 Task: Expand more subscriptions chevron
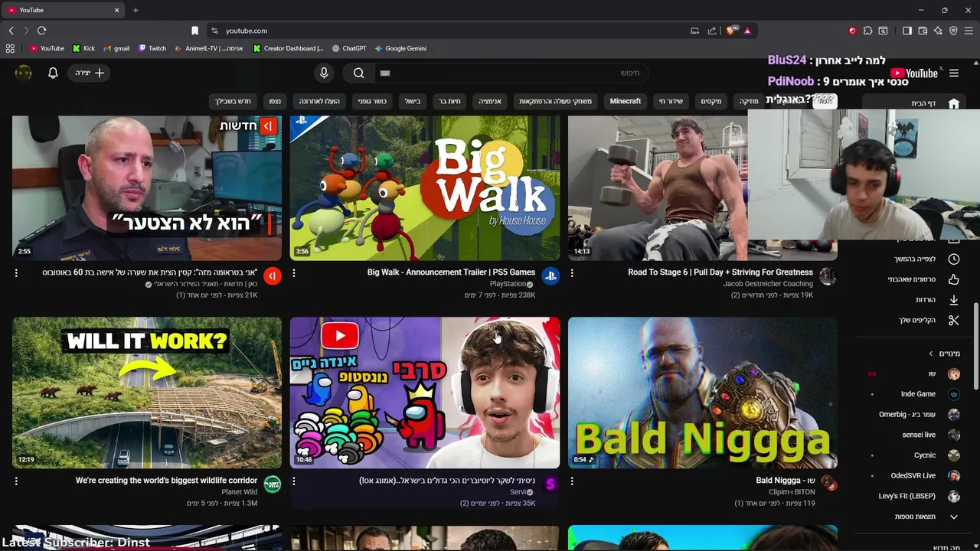point(954,517)
